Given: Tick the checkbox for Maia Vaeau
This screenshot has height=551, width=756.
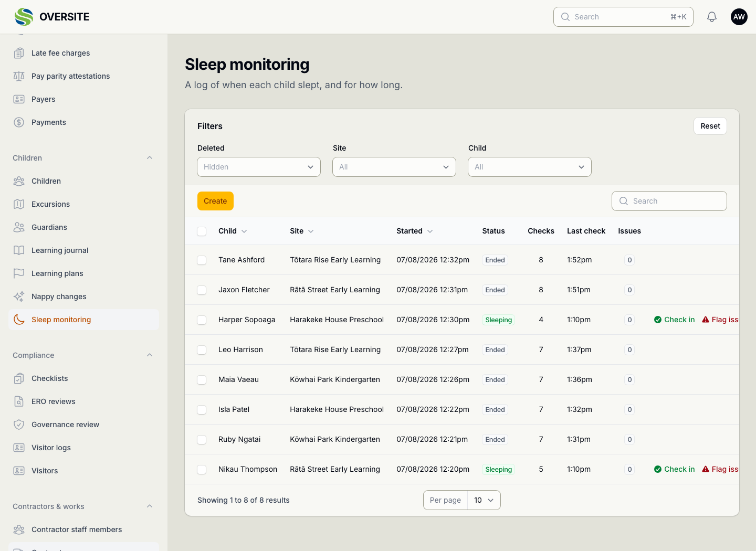Looking at the screenshot, I should click(x=202, y=380).
